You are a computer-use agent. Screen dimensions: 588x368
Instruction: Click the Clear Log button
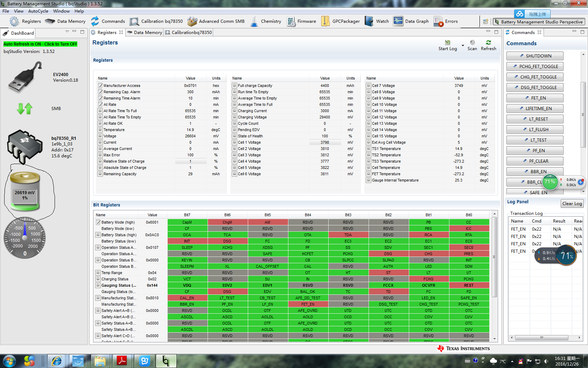572,204
